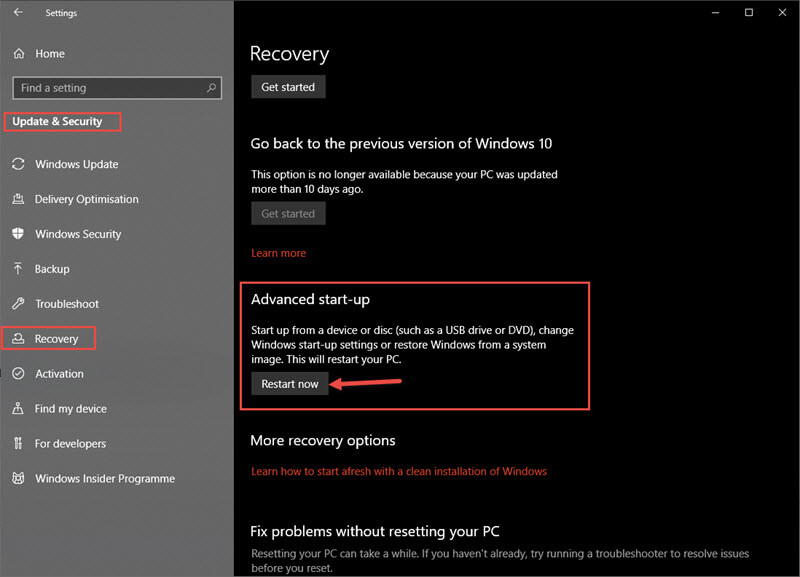
Task: Open For developers tools icon
Action: click(x=18, y=443)
